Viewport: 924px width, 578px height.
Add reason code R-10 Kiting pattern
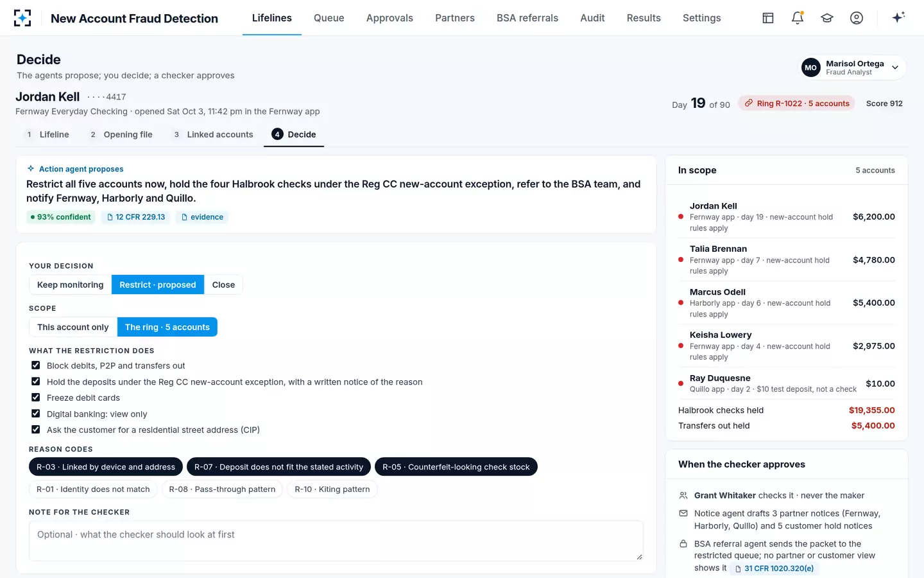coord(332,489)
